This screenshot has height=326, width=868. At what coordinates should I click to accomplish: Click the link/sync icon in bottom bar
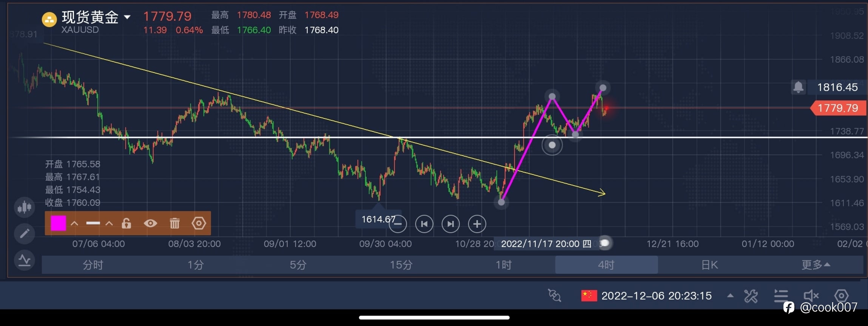(554, 295)
